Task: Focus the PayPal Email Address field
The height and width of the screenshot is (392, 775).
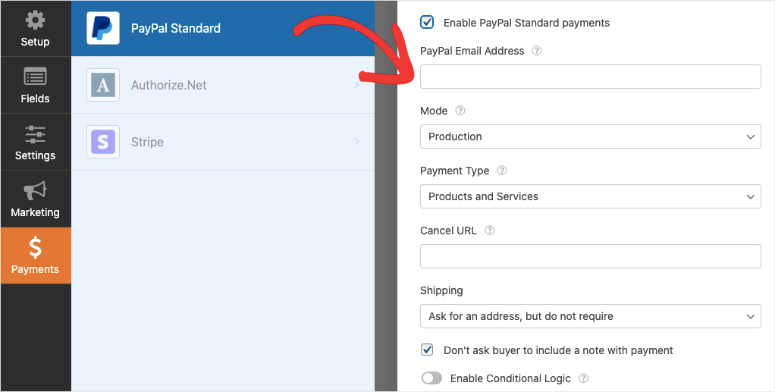Action: [590, 77]
